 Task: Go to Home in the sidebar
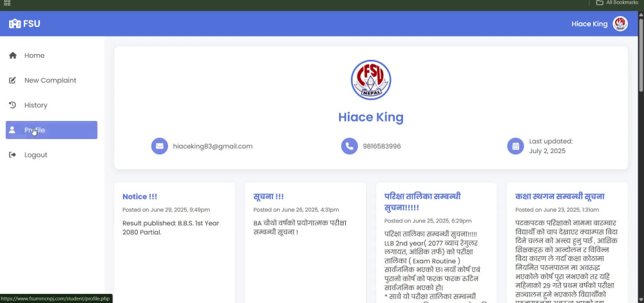point(52,55)
